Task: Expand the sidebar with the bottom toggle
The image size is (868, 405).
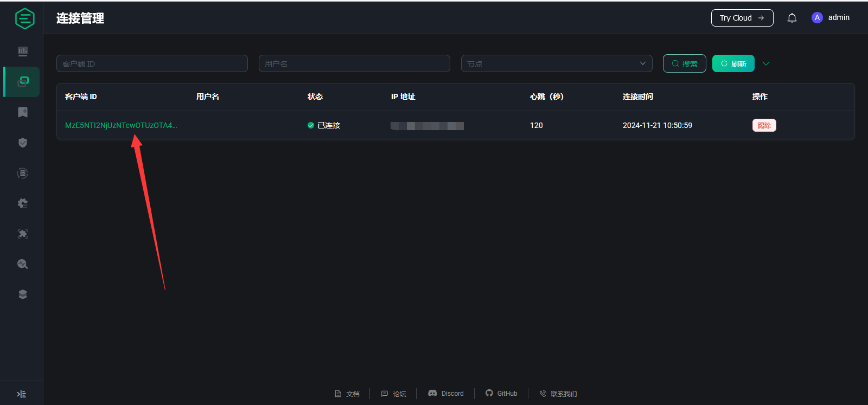Action: pos(22,394)
